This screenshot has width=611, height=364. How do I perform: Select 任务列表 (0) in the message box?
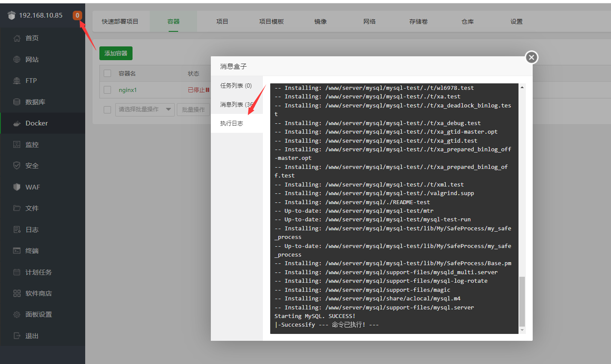click(236, 86)
